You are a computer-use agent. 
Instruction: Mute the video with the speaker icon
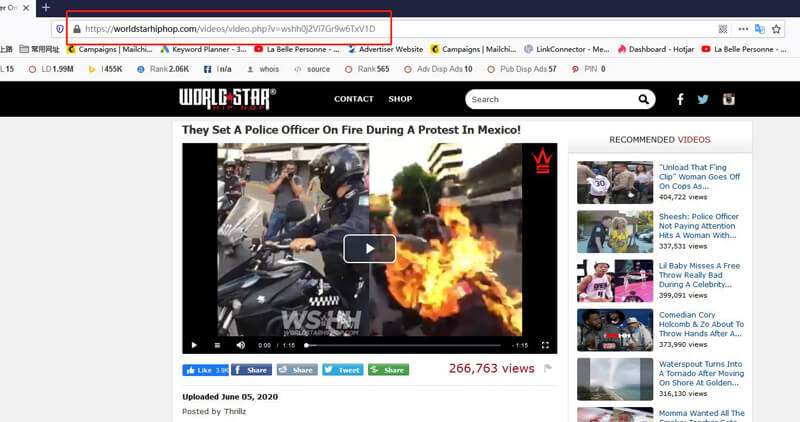point(240,345)
